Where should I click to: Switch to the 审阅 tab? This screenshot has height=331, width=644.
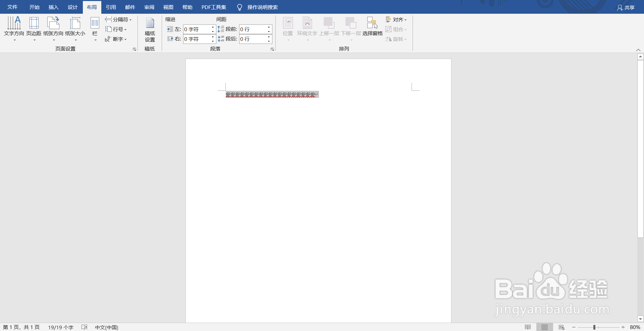149,7
